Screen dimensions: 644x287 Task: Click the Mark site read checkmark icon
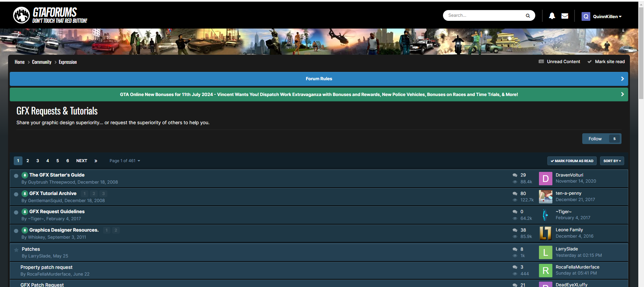point(589,62)
